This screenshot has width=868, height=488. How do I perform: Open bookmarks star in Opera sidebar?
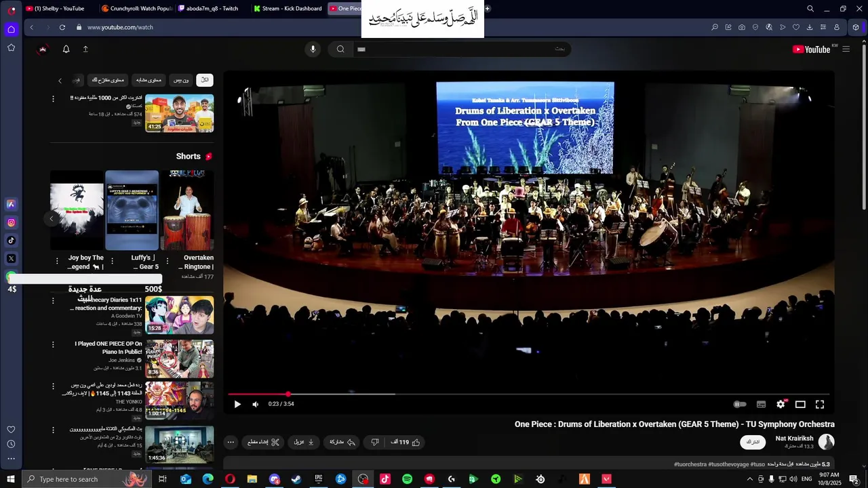pyautogui.click(x=11, y=47)
